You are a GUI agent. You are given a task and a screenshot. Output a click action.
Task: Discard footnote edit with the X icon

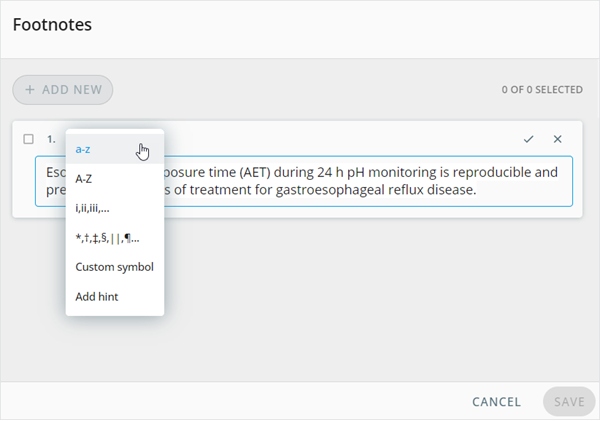557,139
